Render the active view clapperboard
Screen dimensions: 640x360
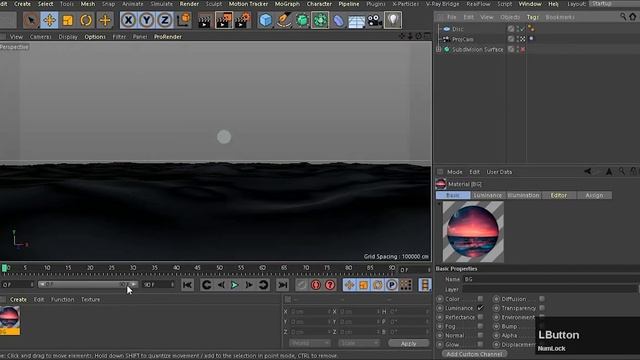point(204,20)
